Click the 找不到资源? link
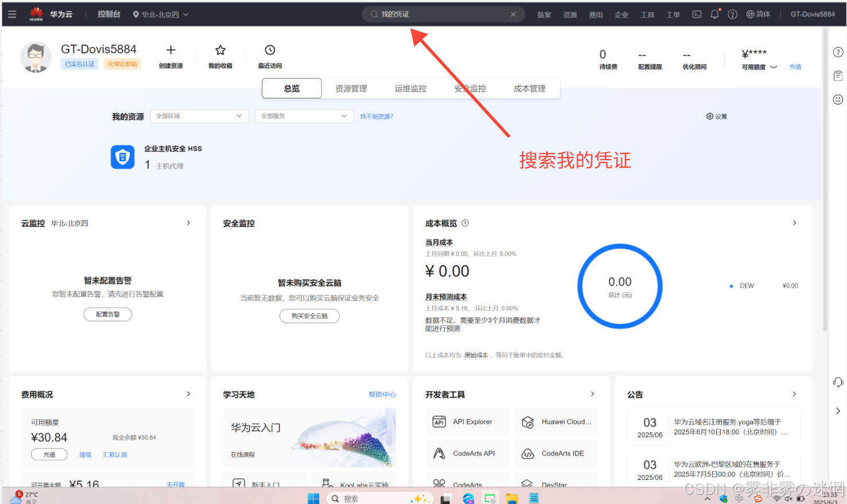 point(376,117)
